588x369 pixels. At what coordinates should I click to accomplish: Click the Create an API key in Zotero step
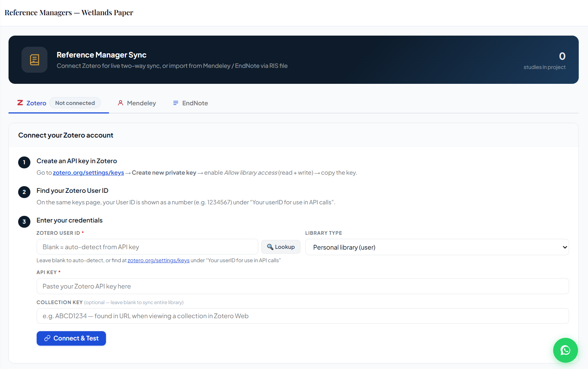(77, 161)
